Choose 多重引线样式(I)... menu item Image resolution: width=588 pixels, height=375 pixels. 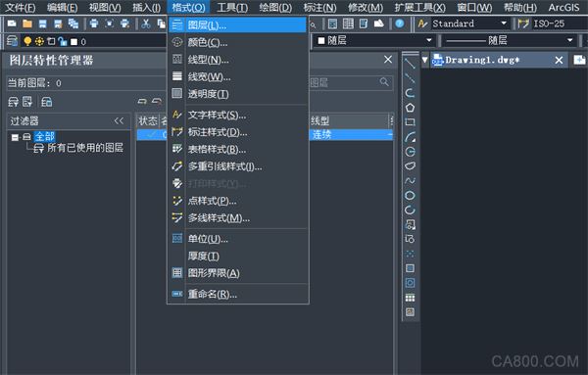[237, 166]
